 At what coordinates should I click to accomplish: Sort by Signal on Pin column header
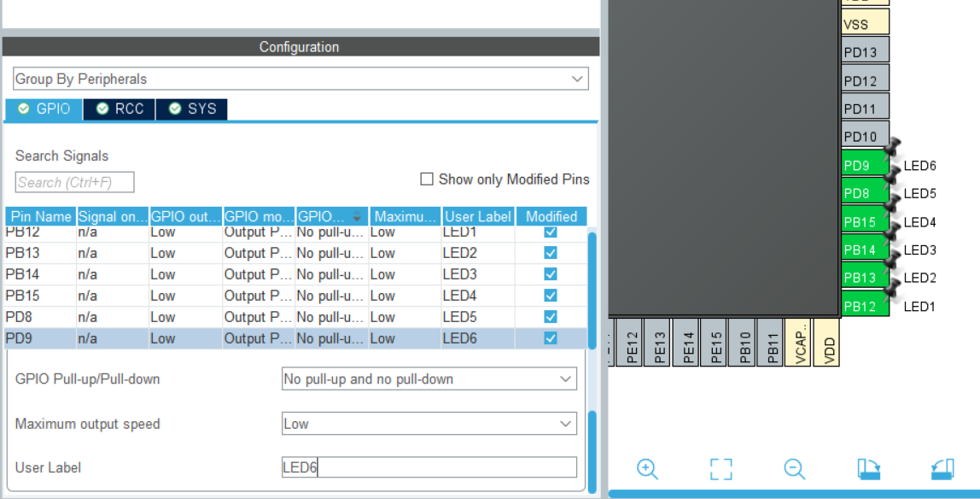pyautogui.click(x=113, y=216)
